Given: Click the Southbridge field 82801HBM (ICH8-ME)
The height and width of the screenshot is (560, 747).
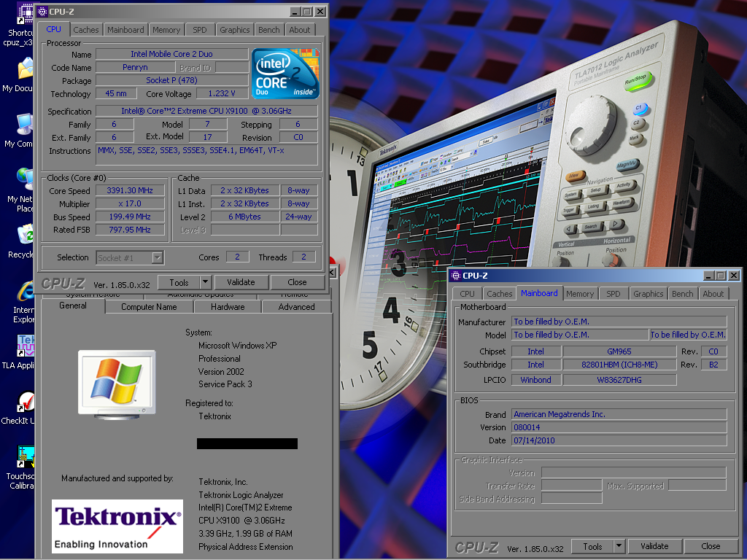Looking at the screenshot, I should point(619,365).
